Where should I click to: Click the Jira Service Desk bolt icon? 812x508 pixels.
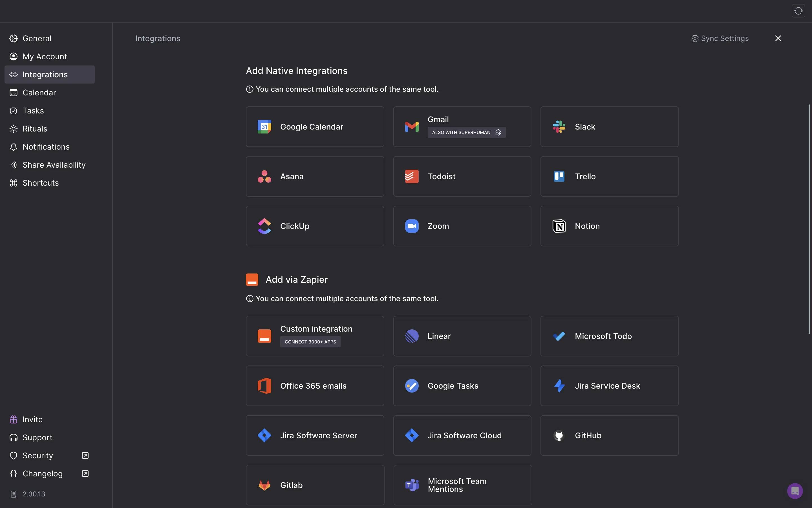(x=559, y=386)
